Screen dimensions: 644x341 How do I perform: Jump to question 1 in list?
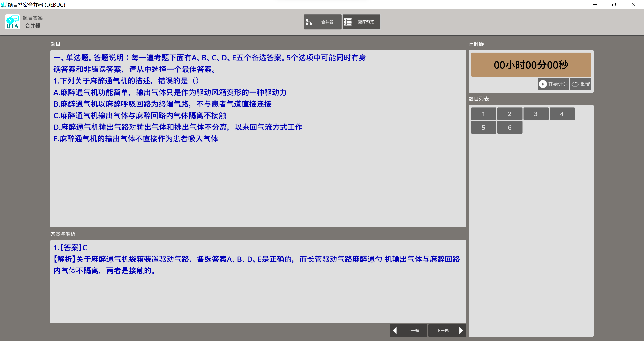(x=484, y=114)
